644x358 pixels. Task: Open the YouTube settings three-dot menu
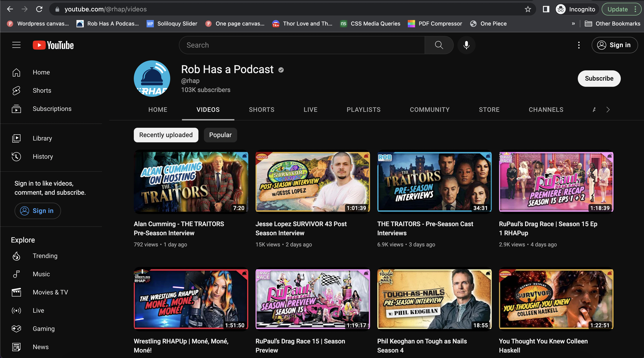(579, 45)
